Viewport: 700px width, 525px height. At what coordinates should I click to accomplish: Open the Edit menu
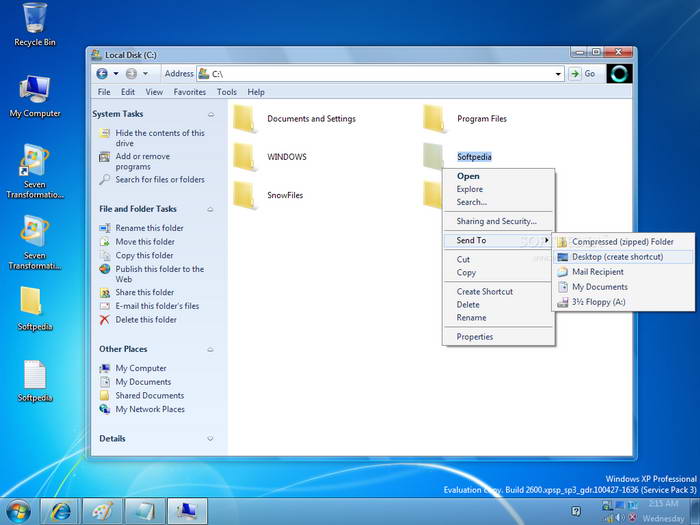128,92
